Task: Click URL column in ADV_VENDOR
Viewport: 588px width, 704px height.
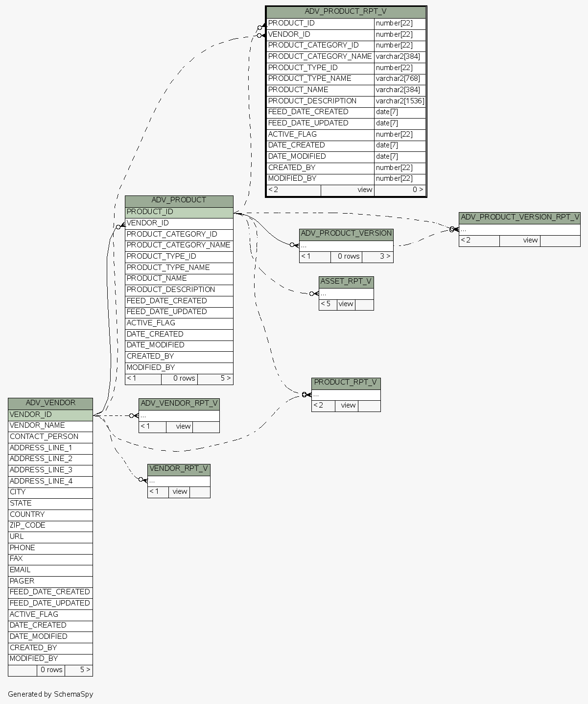Action: (50, 537)
